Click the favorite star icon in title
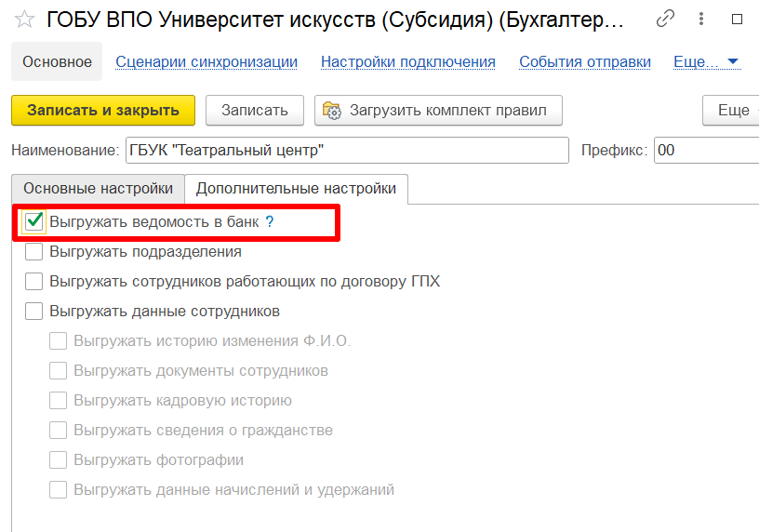Screen dimensions: 759x532 25,20
